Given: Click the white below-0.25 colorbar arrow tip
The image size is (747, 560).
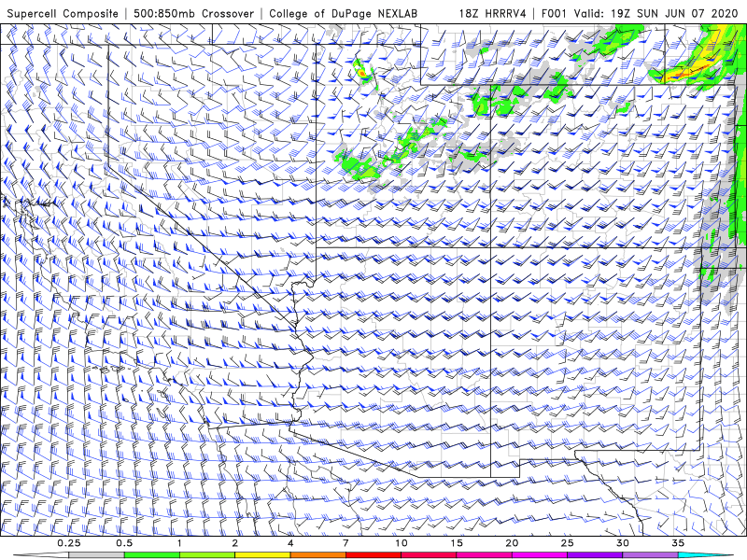Looking at the screenshot, I should 42,555.
